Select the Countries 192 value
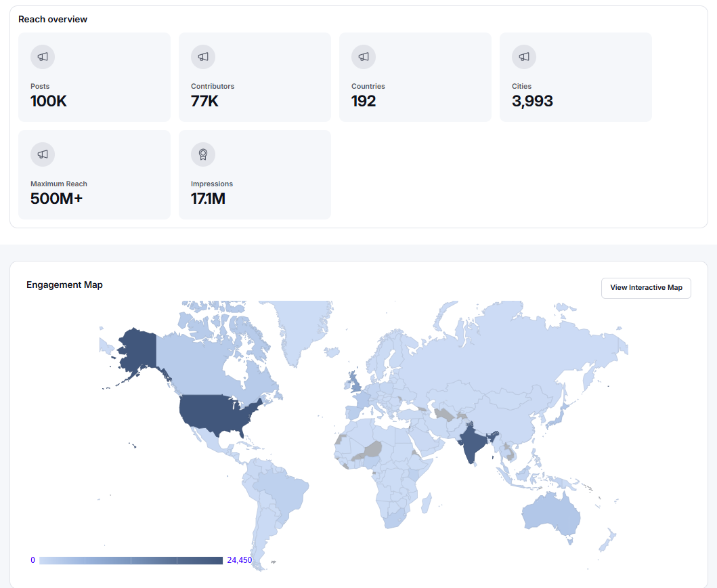Viewport: 717px width, 588px height. [364, 101]
